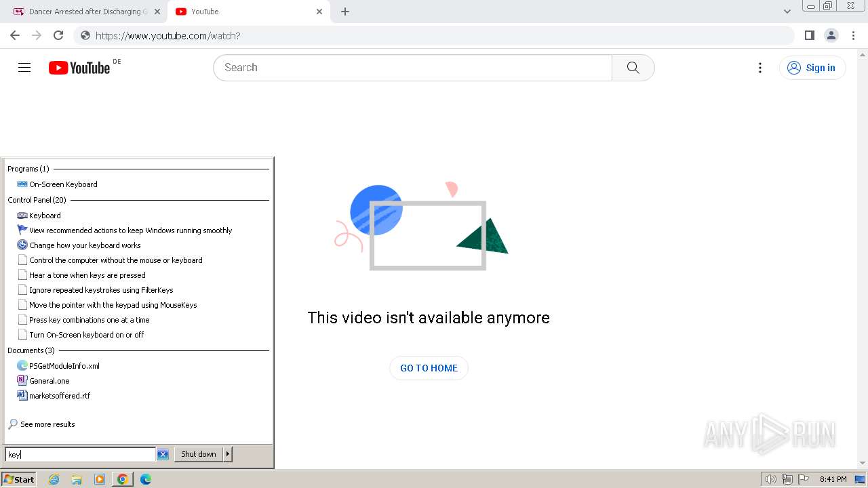Click the Show desktop button
This screenshot has height=488, width=868.
[x=861, y=479]
